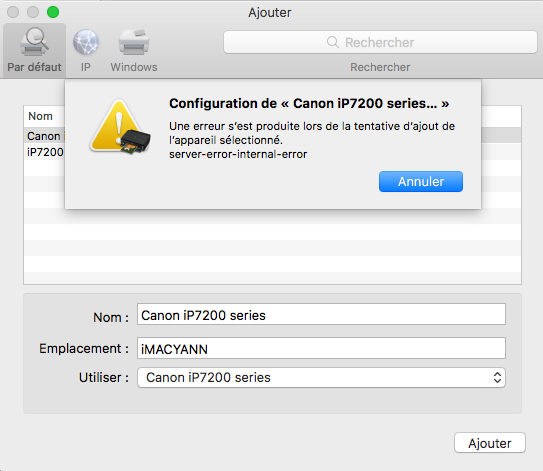This screenshot has height=471, width=543.
Task: Switch to the IP globe icon
Action: [x=86, y=42]
